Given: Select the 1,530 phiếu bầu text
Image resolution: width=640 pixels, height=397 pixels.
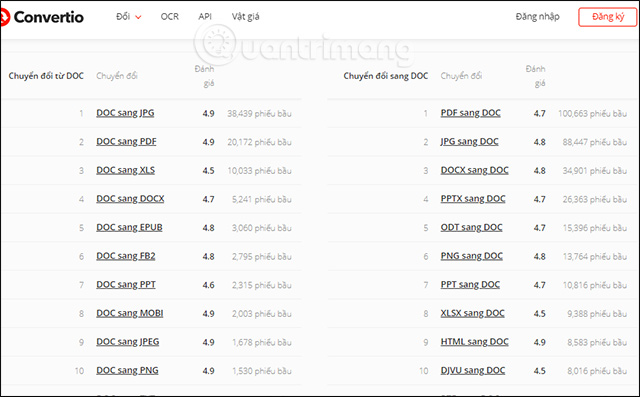Looking at the screenshot, I should pyautogui.click(x=262, y=370).
